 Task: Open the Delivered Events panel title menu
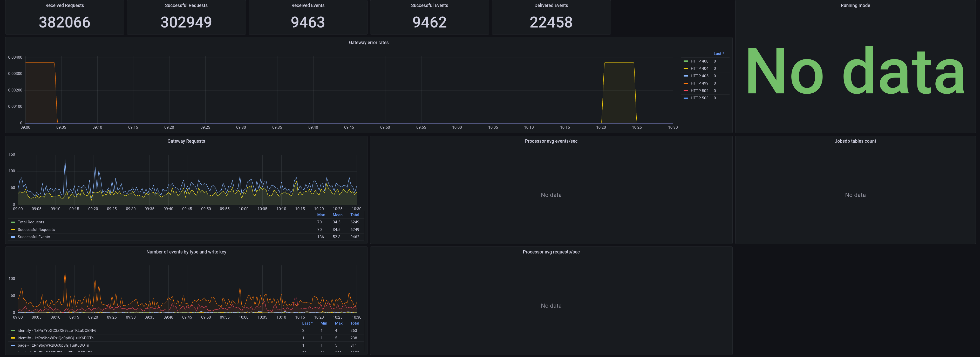pos(551,5)
